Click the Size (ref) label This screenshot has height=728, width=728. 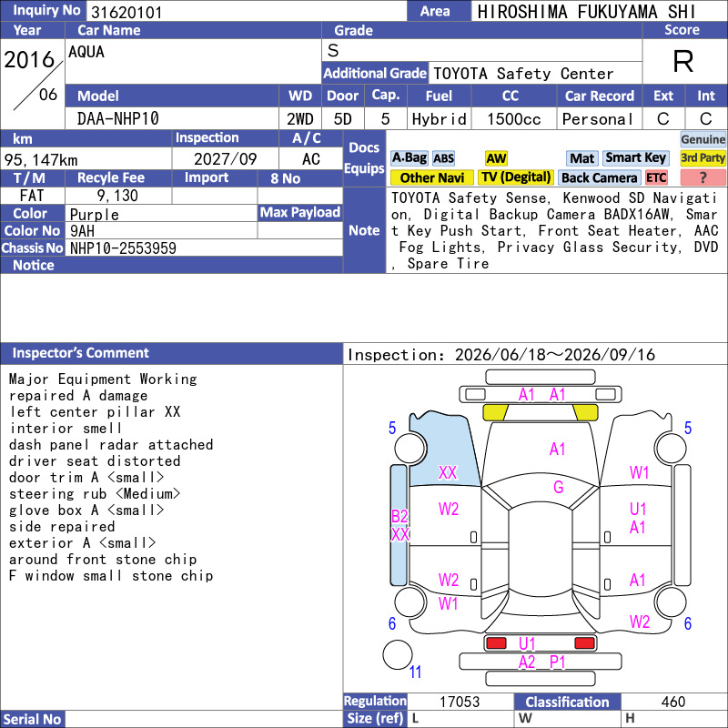[x=375, y=718]
